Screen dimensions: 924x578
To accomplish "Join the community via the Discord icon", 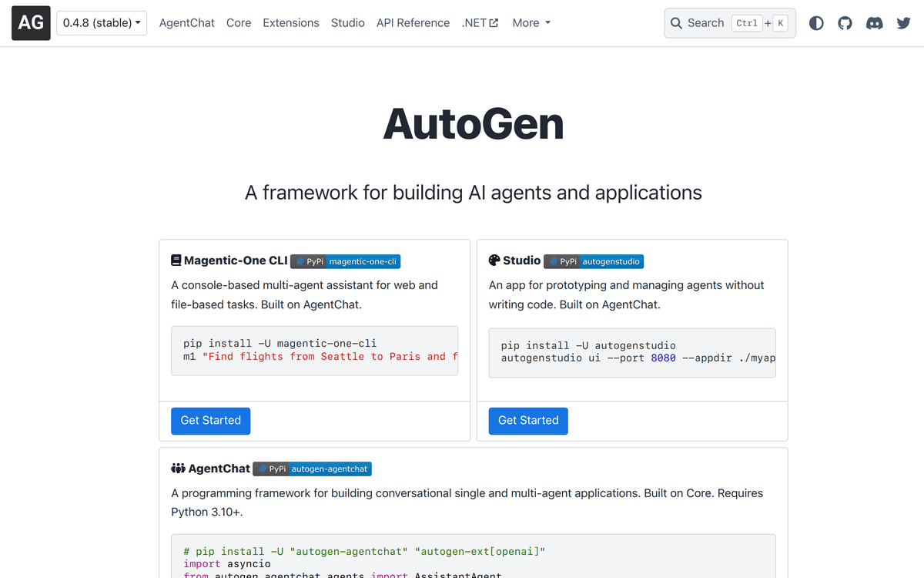I will pos(874,22).
